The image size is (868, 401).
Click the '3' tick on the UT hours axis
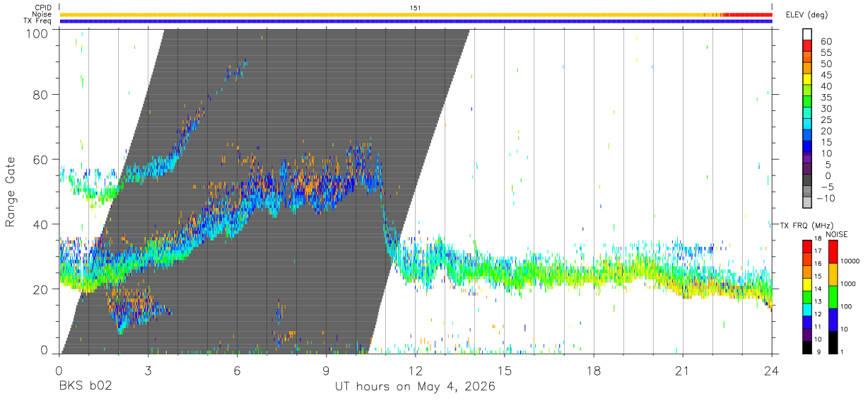(148, 370)
